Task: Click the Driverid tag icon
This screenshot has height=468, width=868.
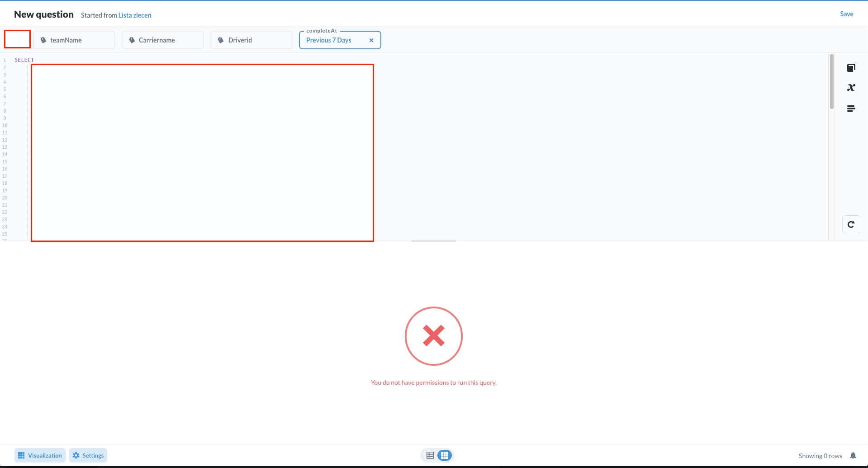Action: [221, 40]
